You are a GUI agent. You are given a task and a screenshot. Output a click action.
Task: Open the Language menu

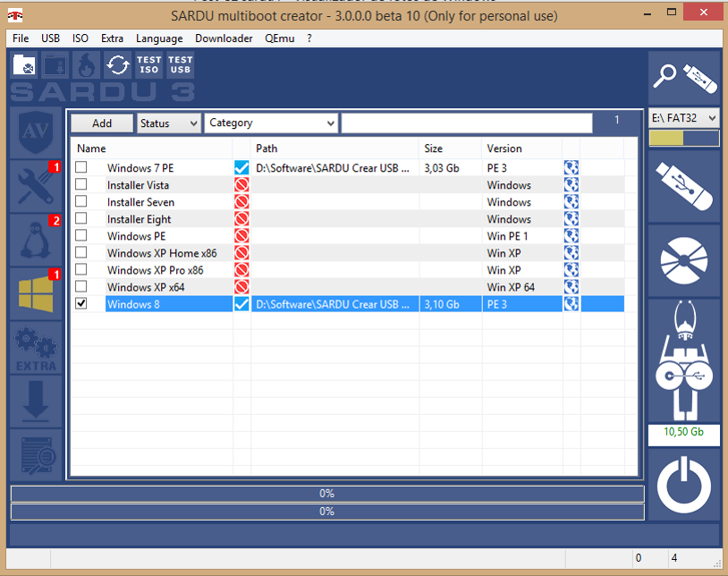point(159,38)
